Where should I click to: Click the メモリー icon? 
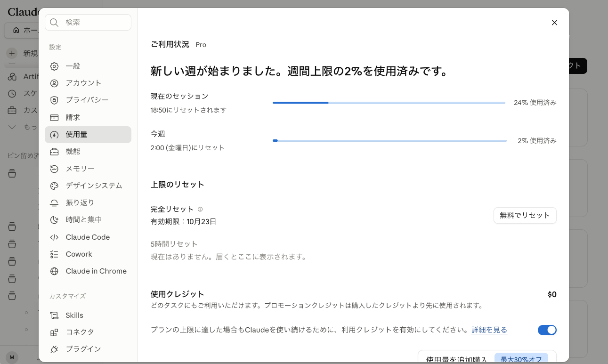coord(54,169)
